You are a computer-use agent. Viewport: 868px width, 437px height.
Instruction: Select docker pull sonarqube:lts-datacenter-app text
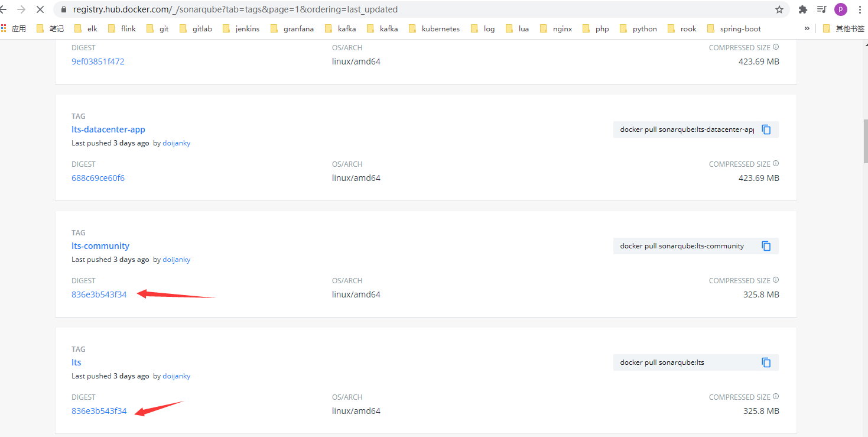pyautogui.click(x=687, y=130)
